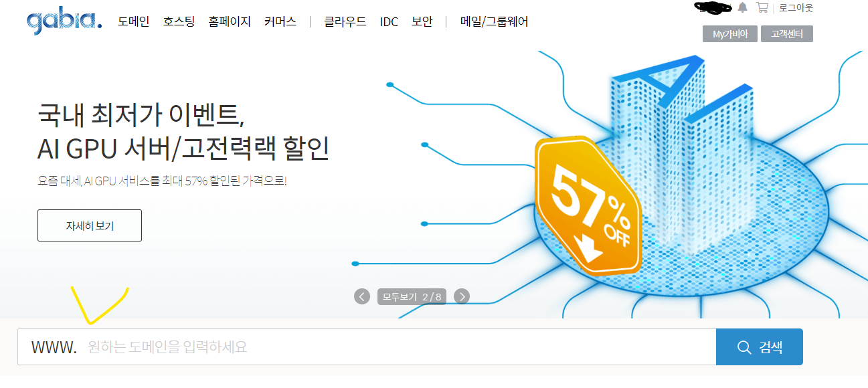The width and height of the screenshot is (868, 388).
Task: Open the 도메인 menu
Action: pos(134,21)
